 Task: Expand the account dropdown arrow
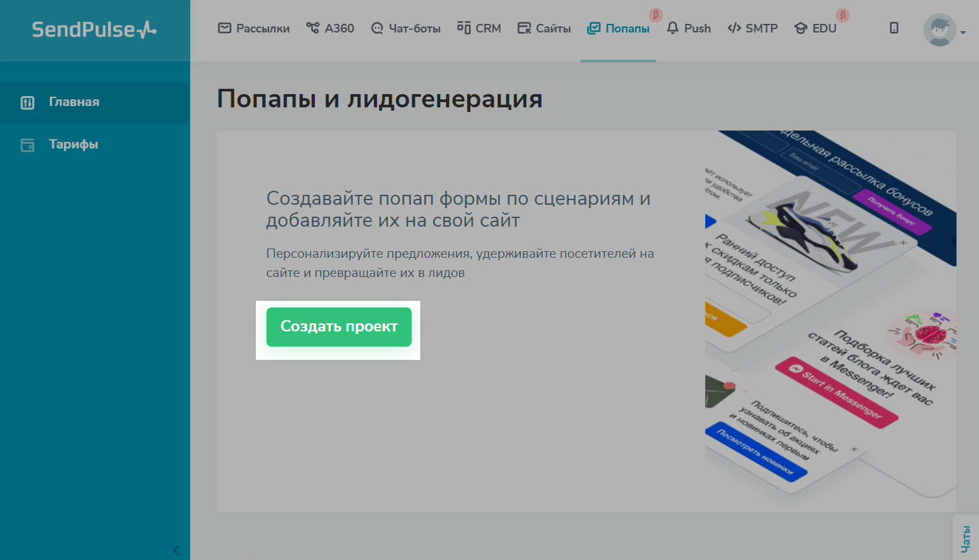(x=963, y=32)
